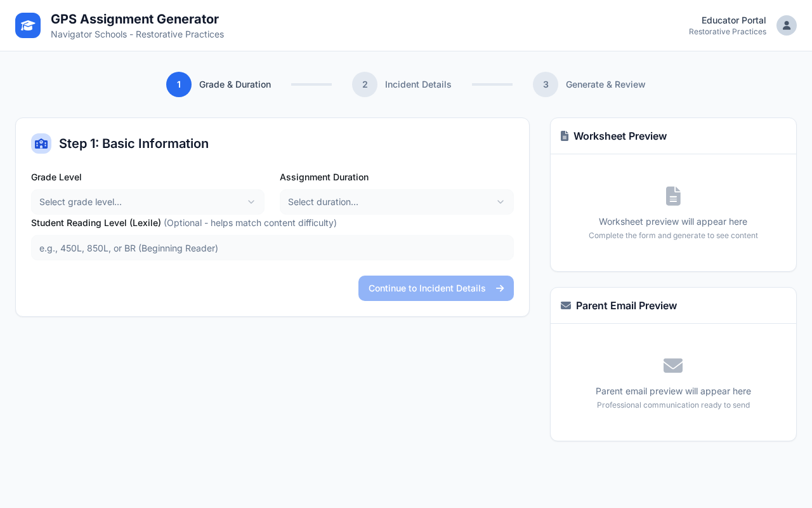Click the GPS Assignment Generator title
Viewport: 812px width, 508px height.
(134, 19)
